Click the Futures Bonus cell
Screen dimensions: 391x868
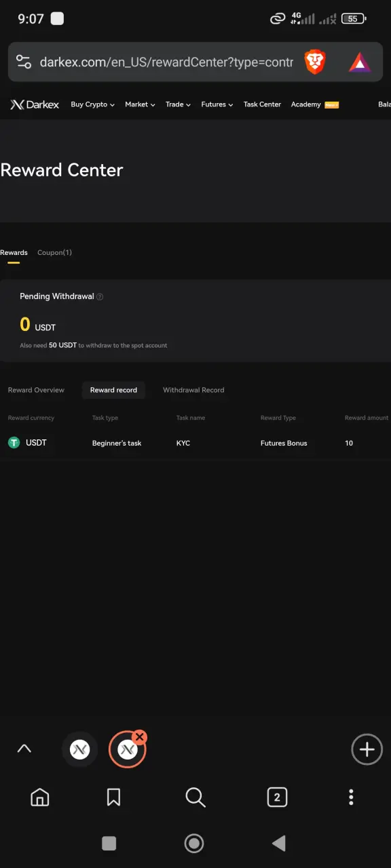pyautogui.click(x=284, y=443)
